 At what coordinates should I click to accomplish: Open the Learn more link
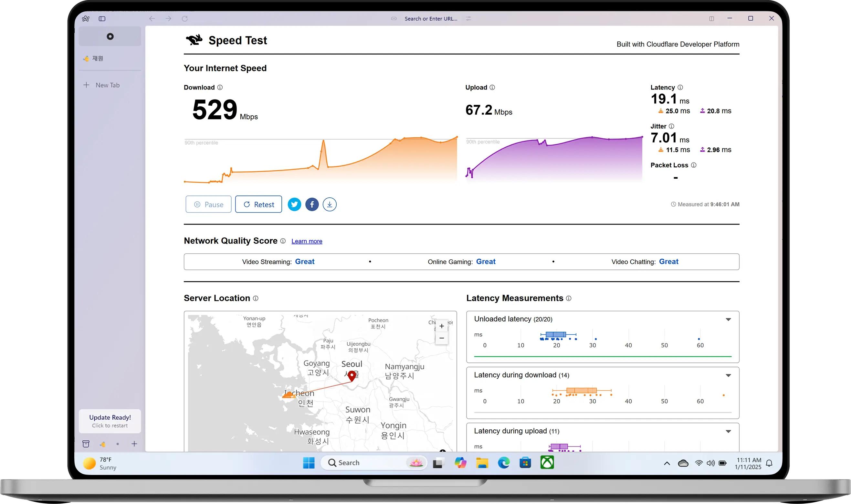point(307,241)
